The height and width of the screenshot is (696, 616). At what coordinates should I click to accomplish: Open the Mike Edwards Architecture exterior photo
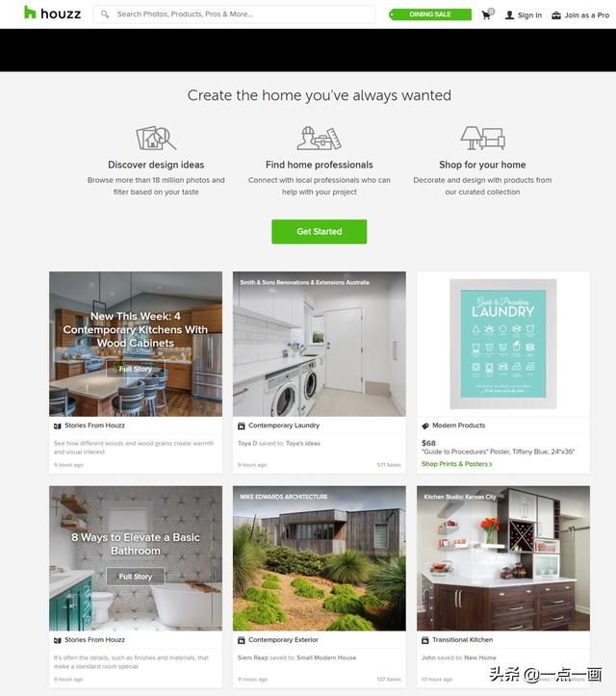[320, 558]
